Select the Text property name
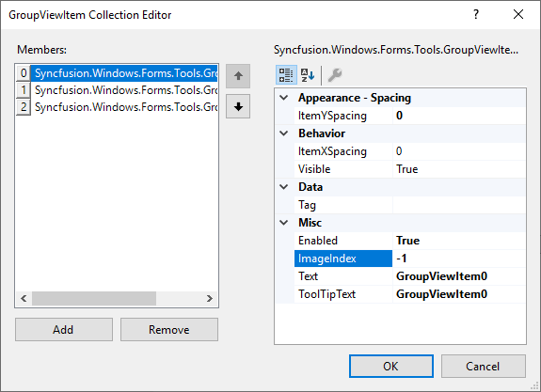541x392 pixels. pos(343,276)
